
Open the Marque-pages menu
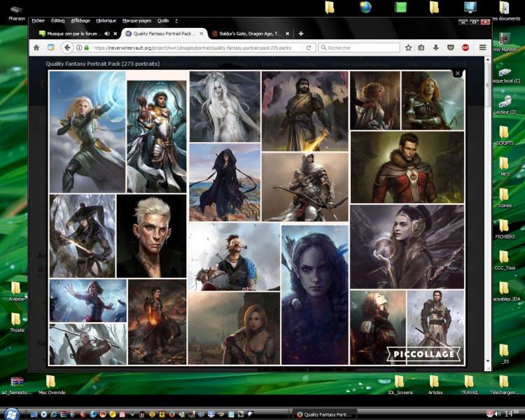pos(136,21)
